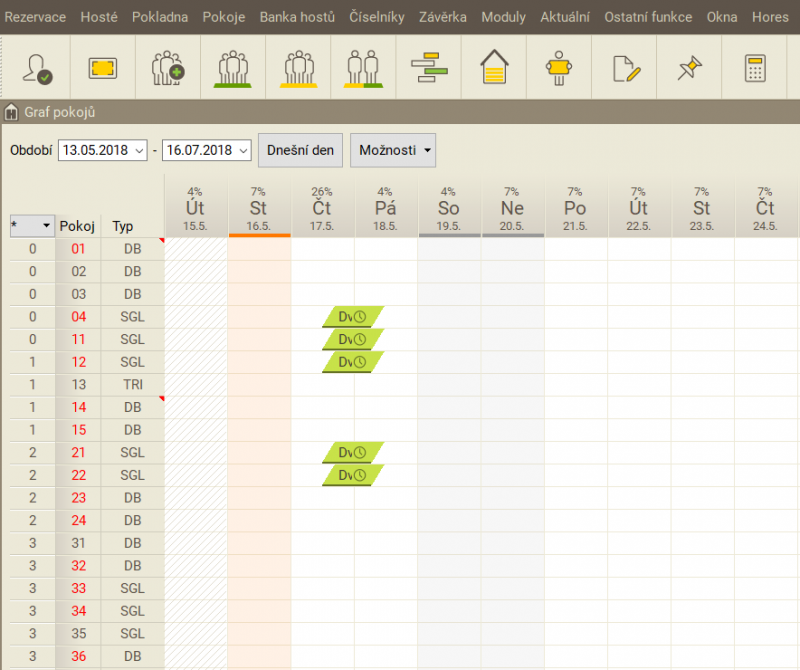Click the yellow house icon
The width and height of the screenshot is (800, 670).
pos(494,68)
